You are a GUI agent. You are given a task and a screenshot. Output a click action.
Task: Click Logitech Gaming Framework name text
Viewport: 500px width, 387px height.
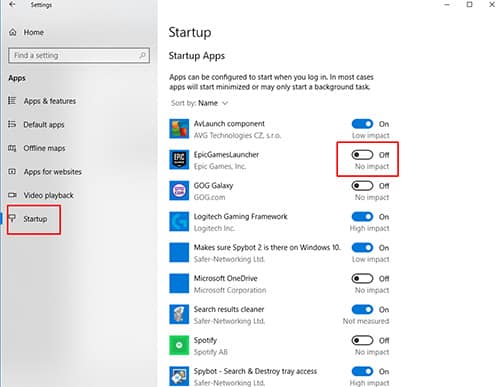click(240, 217)
